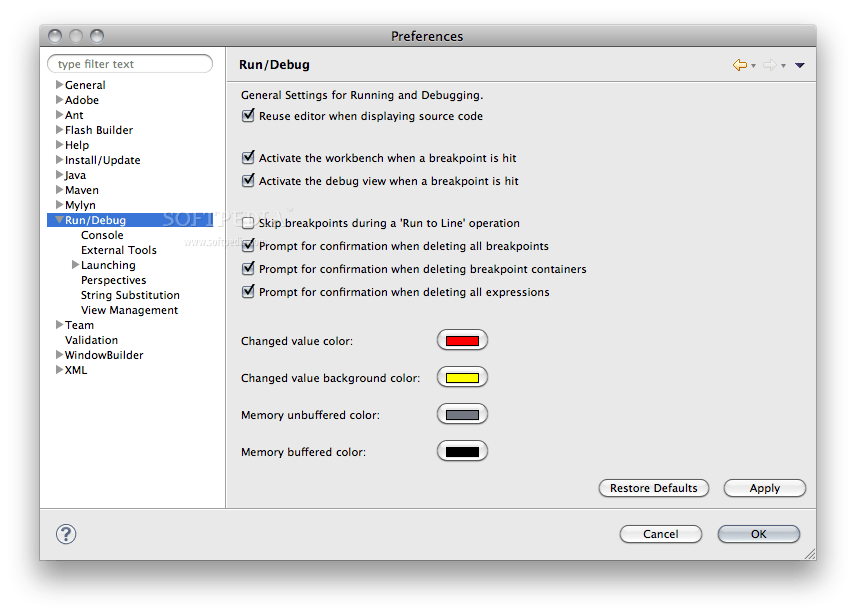This screenshot has width=856, height=615.
Task: Open the help question mark icon
Action: click(65, 534)
